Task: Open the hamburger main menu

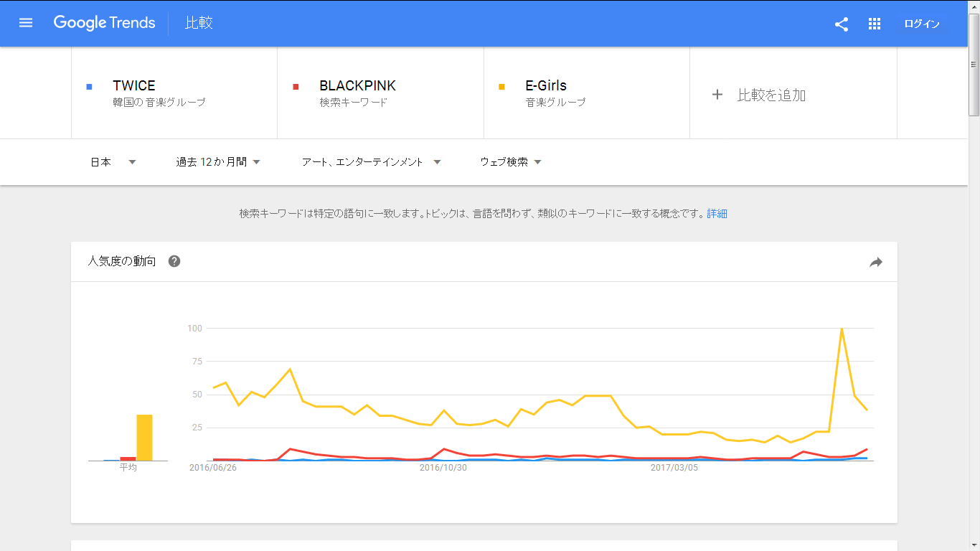Action: 26,23
